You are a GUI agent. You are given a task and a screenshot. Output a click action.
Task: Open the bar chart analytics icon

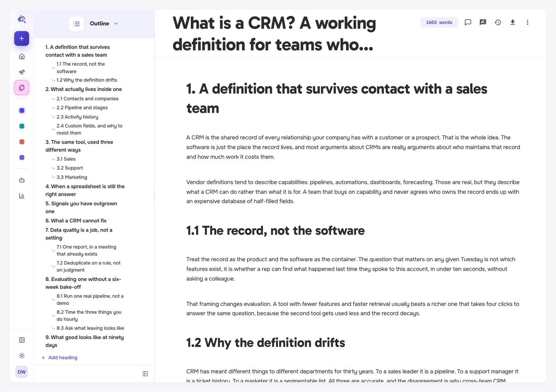(x=22, y=196)
